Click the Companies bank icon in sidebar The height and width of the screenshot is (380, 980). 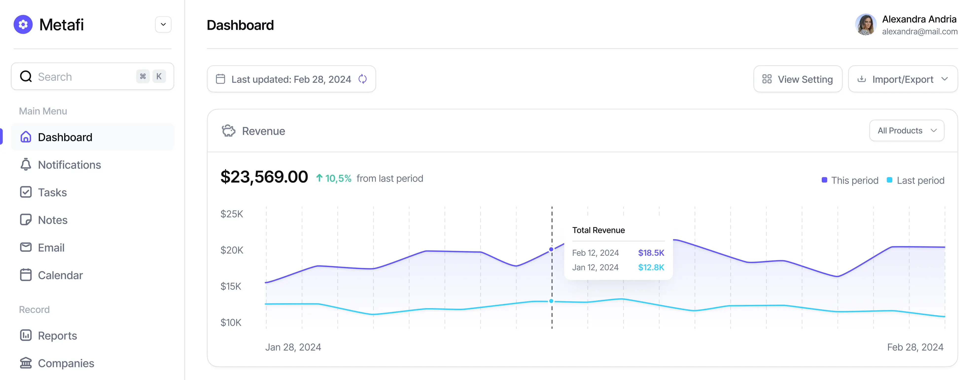pos(25,363)
